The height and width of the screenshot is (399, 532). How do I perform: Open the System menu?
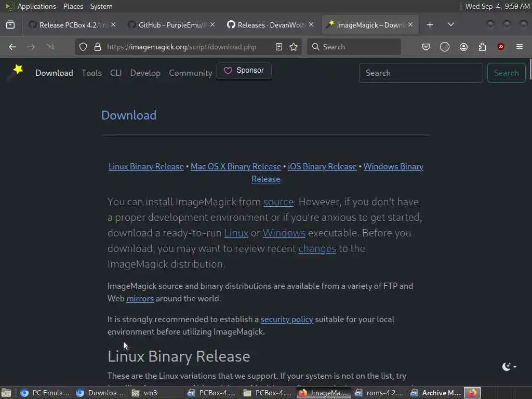pos(101,6)
